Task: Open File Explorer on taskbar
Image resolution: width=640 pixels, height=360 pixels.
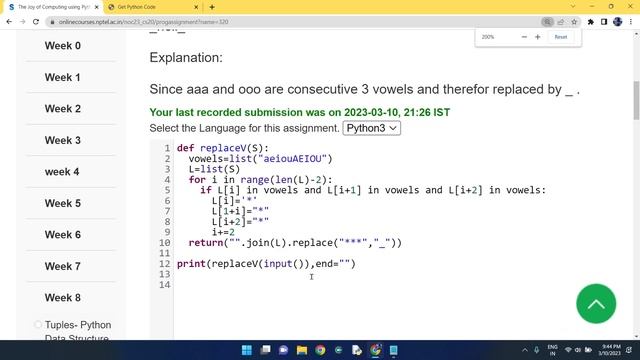Action: pos(302,350)
